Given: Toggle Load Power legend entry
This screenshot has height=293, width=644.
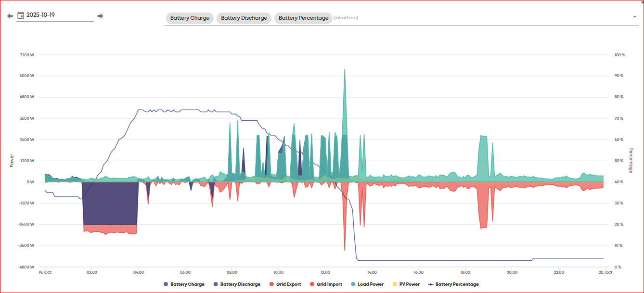Looking at the screenshot, I should 367,284.
